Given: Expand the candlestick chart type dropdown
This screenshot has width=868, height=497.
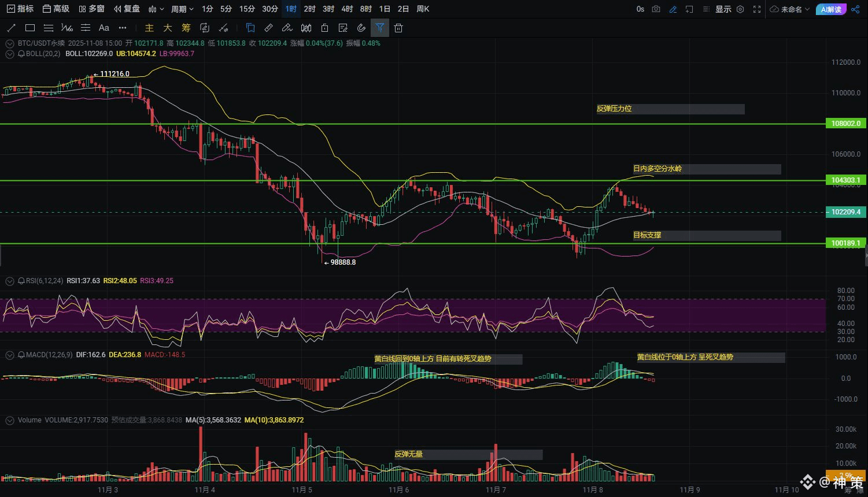Looking at the screenshot, I should pos(156,9).
